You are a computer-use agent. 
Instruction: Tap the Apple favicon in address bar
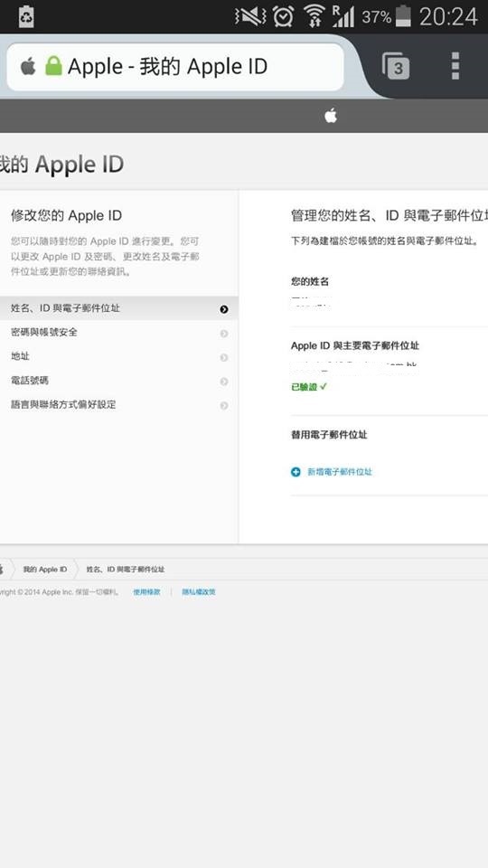point(28,66)
